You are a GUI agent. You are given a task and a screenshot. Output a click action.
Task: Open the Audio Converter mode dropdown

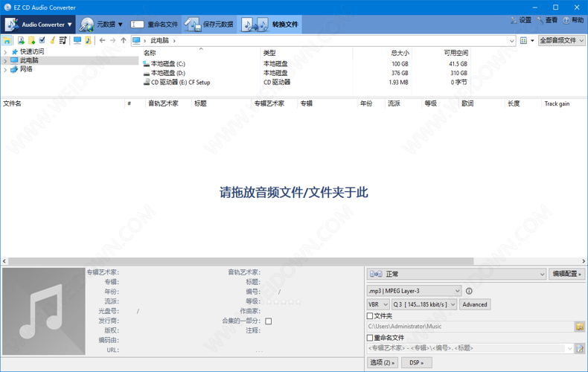(x=39, y=25)
